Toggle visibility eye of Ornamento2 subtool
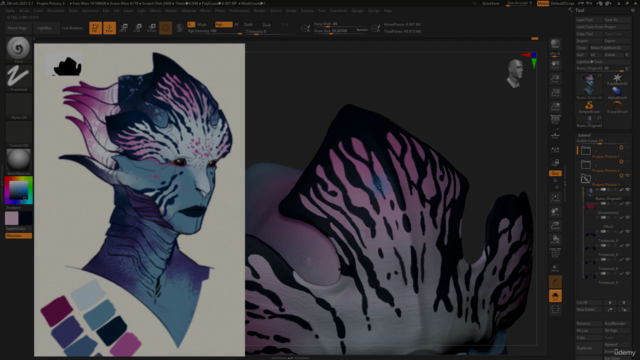This screenshot has width=640, height=360. pos(628,204)
